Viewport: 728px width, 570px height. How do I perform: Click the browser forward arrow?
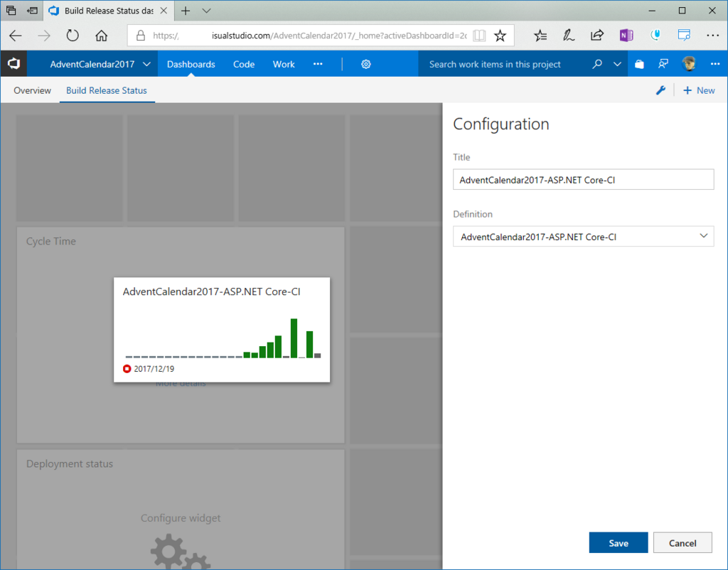[x=44, y=36]
